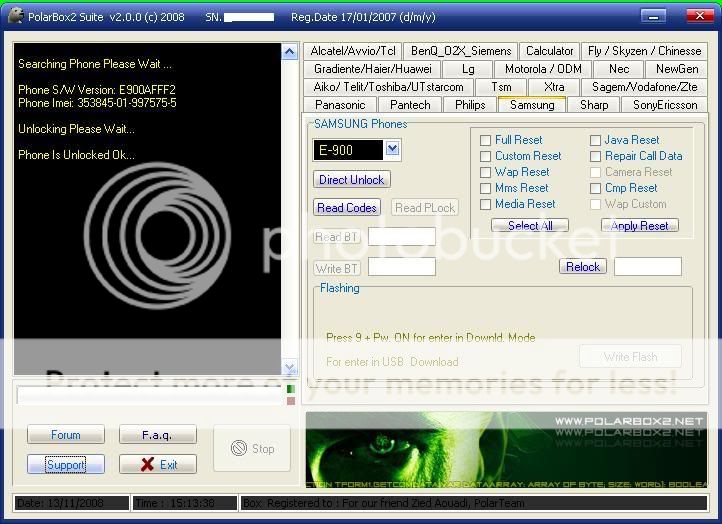Enable Repair Call Data checkbox
The image size is (722, 524).
[595, 157]
